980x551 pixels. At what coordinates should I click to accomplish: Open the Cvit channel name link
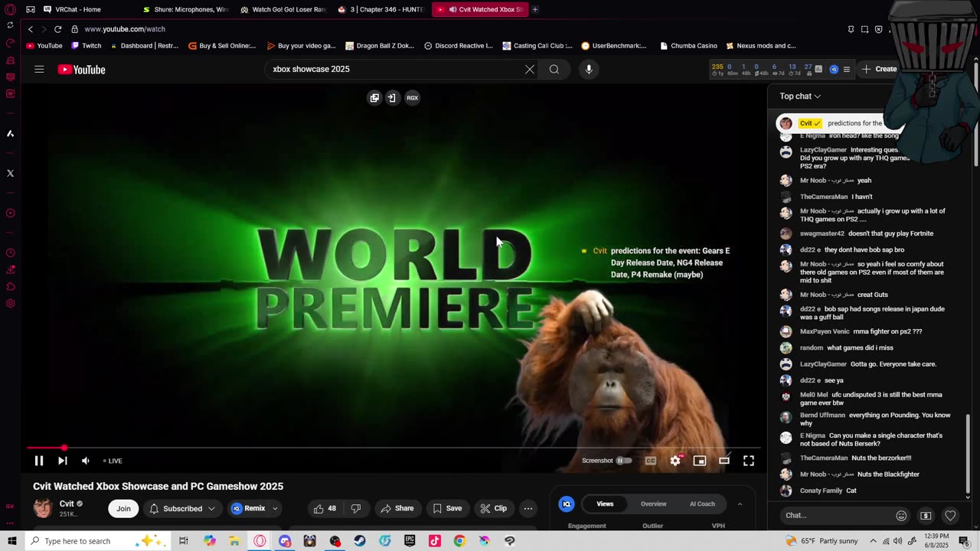click(x=67, y=504)
